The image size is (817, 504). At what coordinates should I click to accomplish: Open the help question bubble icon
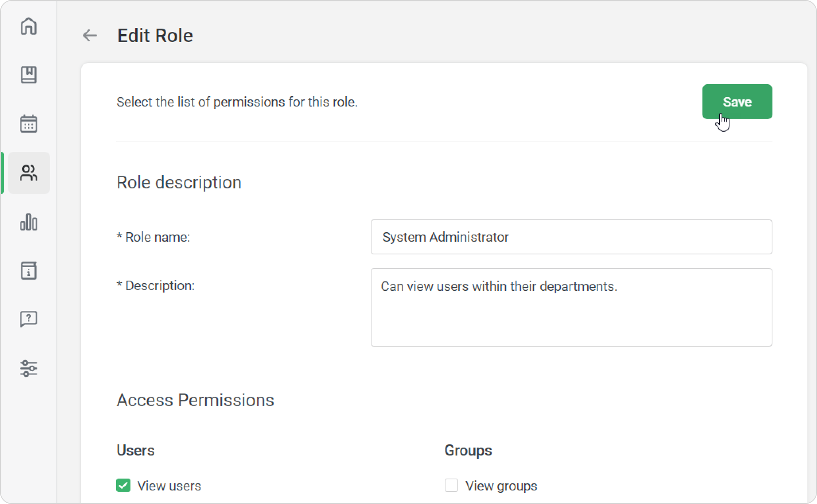(29, 319)
